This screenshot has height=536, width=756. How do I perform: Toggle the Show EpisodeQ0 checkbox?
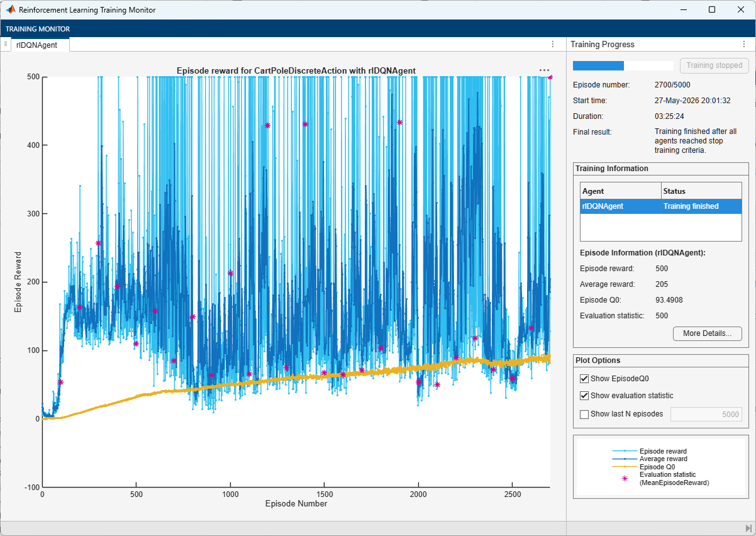coord(584,379)
